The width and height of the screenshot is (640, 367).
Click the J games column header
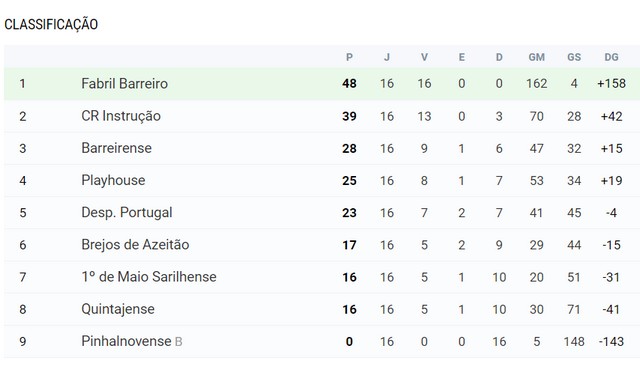pos(387,57)
